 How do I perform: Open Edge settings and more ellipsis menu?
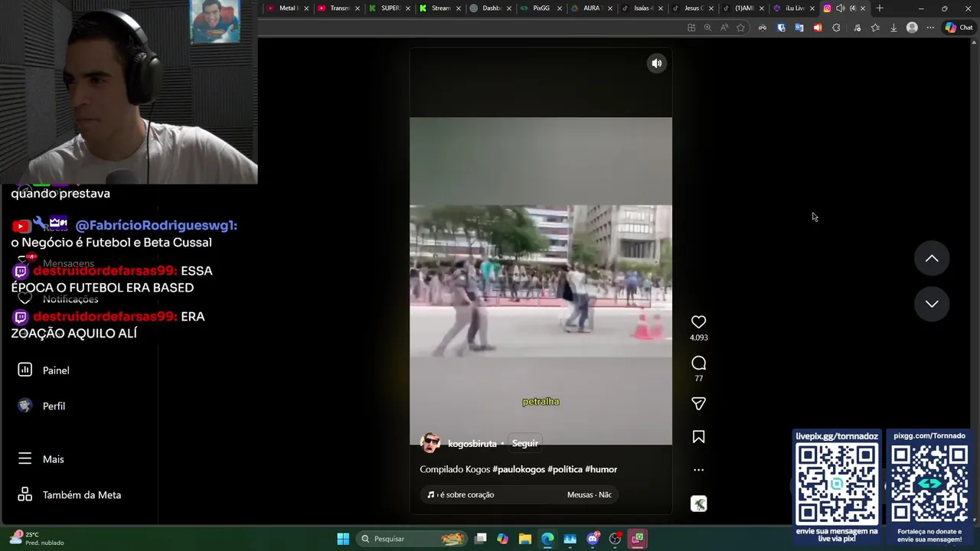pos(930,28)
